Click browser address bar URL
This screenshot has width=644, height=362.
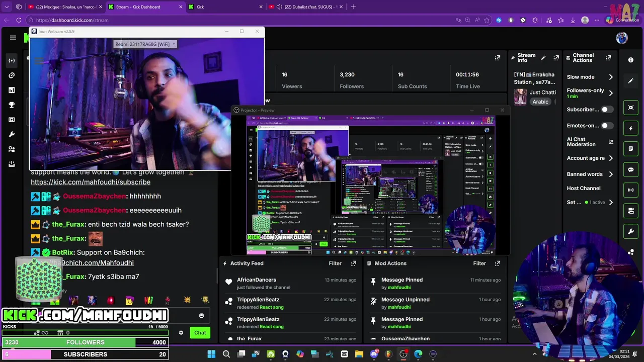tap(72, 20)
